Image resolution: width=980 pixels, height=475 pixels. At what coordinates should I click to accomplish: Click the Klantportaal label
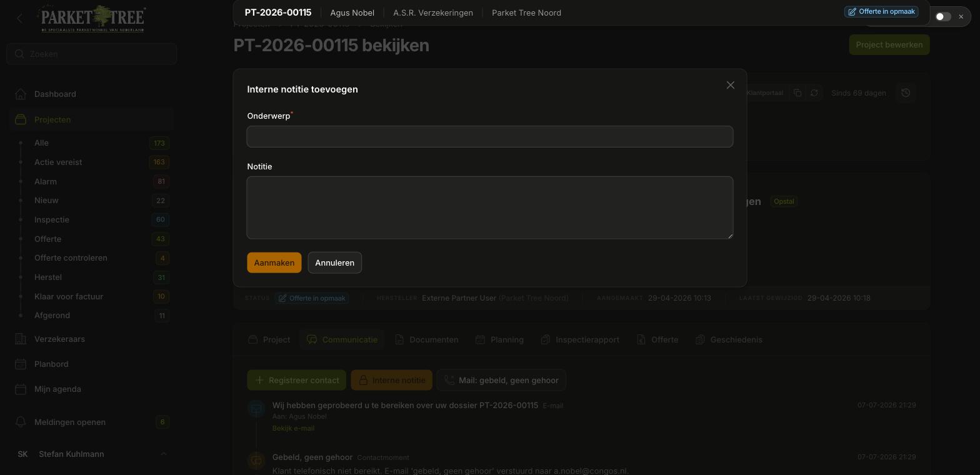[x=764, y=92]
